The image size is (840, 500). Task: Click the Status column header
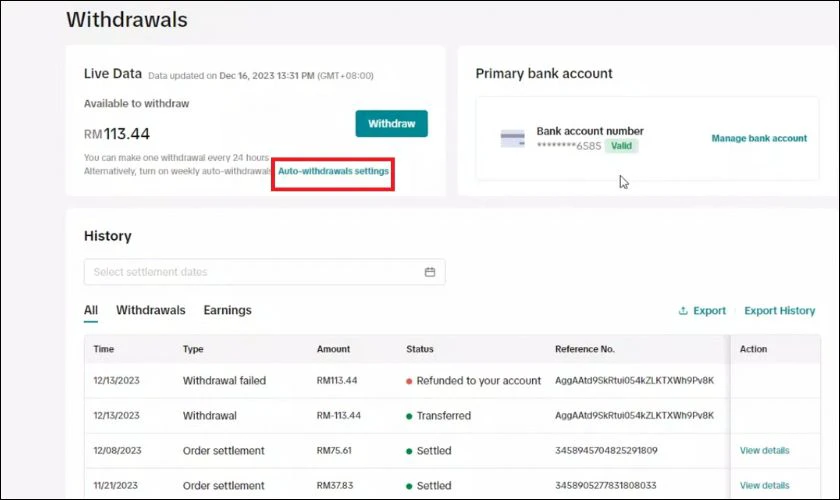coord(419,349)
